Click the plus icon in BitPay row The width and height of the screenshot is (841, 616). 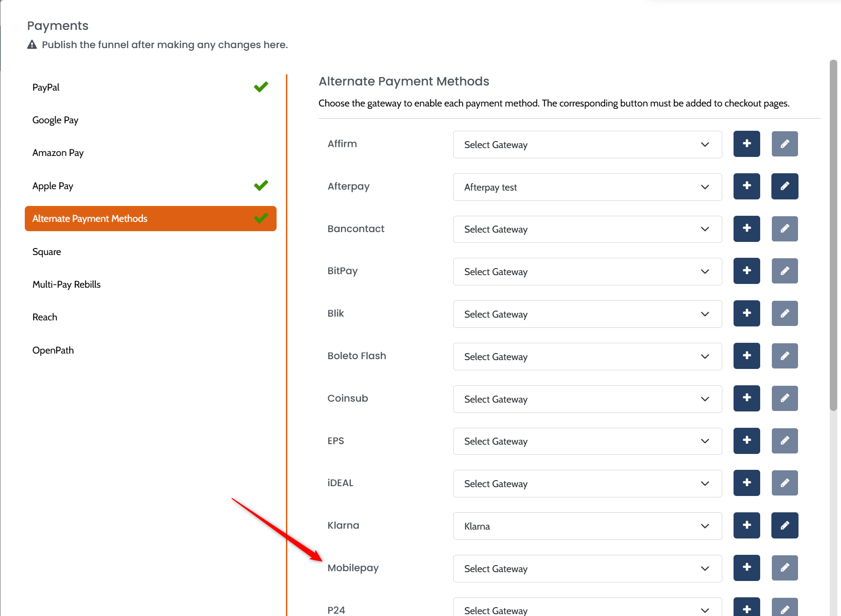pos(746,271)
